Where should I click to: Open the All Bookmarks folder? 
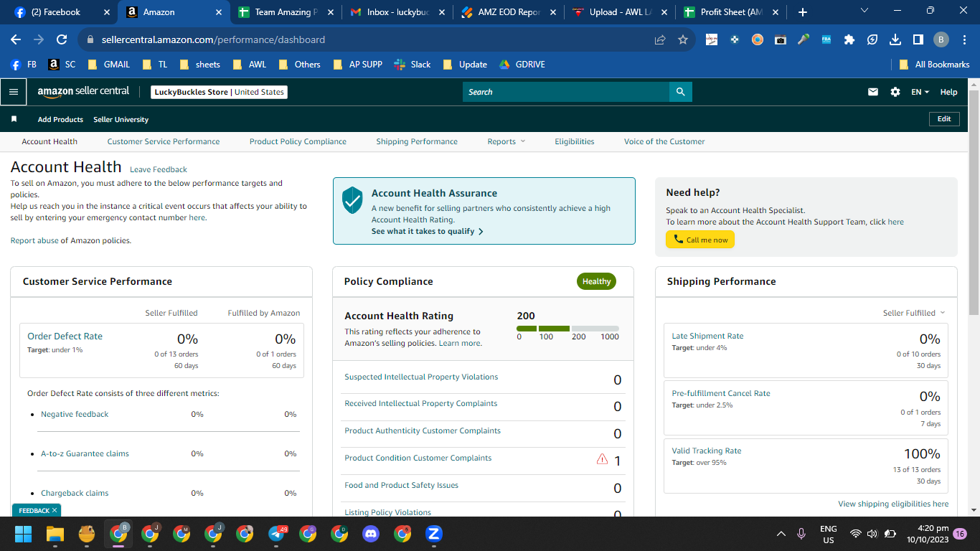(x=934, y=64)
